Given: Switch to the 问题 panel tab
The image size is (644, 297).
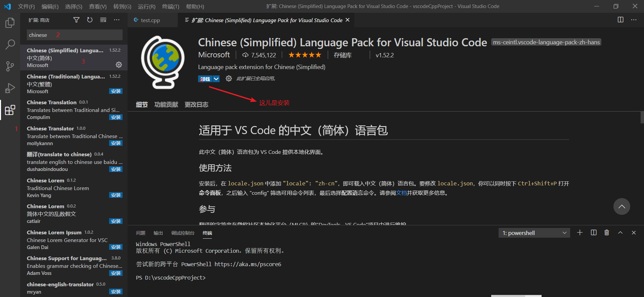Looking at the screenshot, I should [x=141, y=233].
